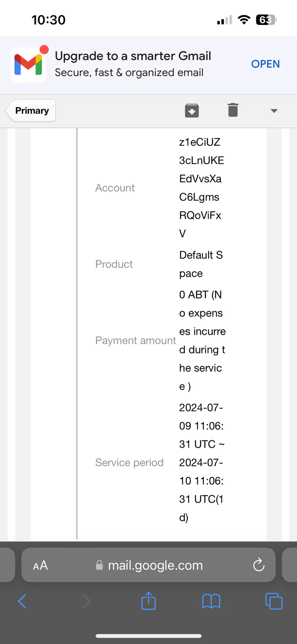Screen dimensions: 297x644
Task: Tap the Payment amount value text
Action: click(203, 341)
